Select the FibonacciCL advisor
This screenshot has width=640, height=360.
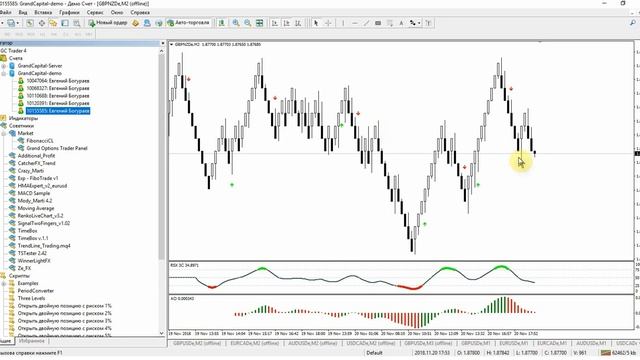[x=40, y=141]
